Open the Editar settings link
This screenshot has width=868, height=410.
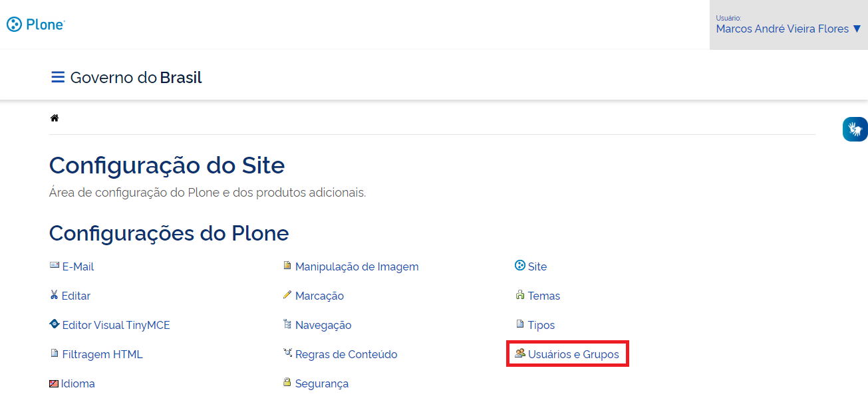[76, 296]
